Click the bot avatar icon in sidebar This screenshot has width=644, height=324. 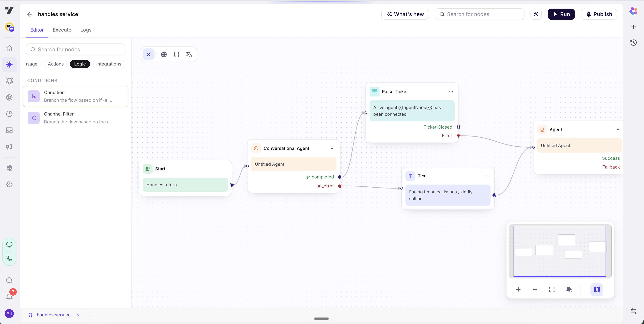tap(9, 27)
